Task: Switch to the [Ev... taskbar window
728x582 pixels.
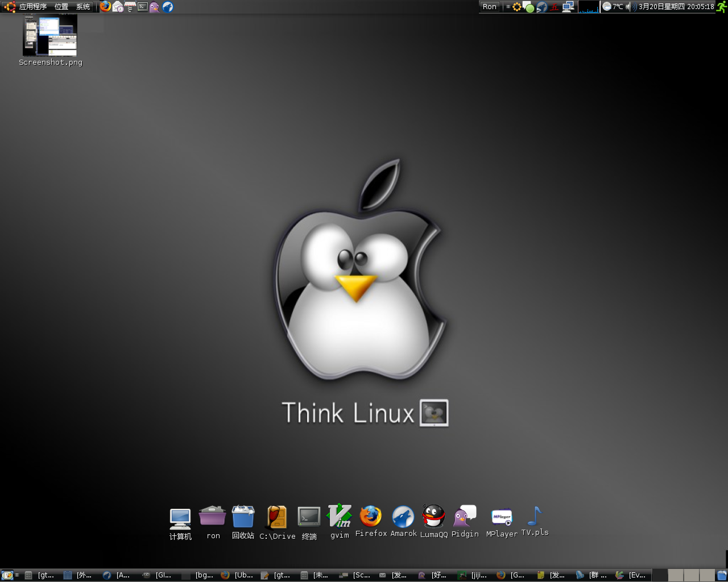Action: [x=632, y=575]
